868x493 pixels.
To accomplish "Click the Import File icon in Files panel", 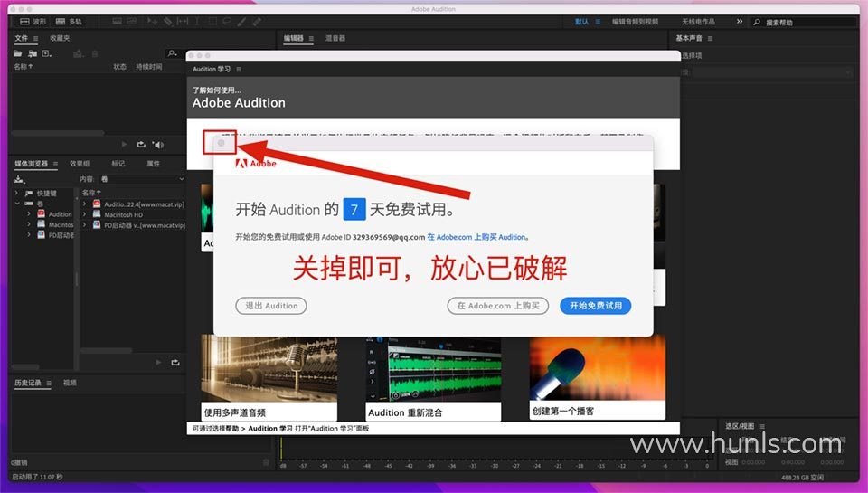I will pyautogui.click(x=33, y=53).
